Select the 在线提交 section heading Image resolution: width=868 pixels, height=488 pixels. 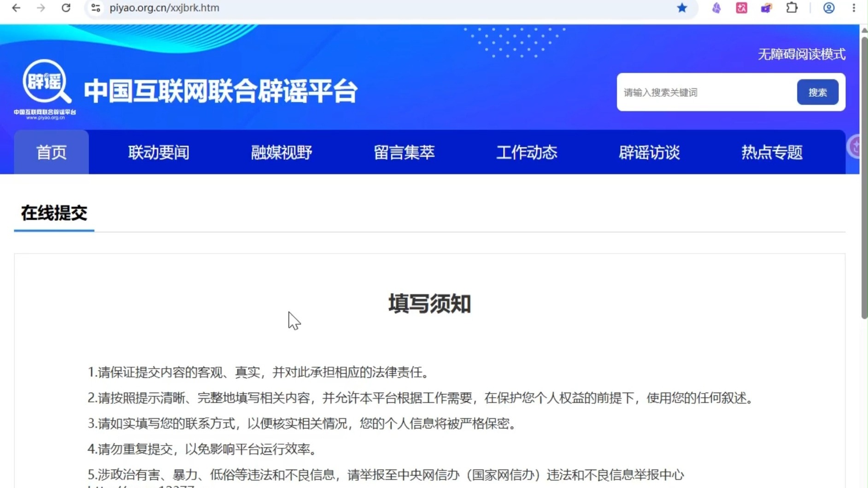pos(54,213)
